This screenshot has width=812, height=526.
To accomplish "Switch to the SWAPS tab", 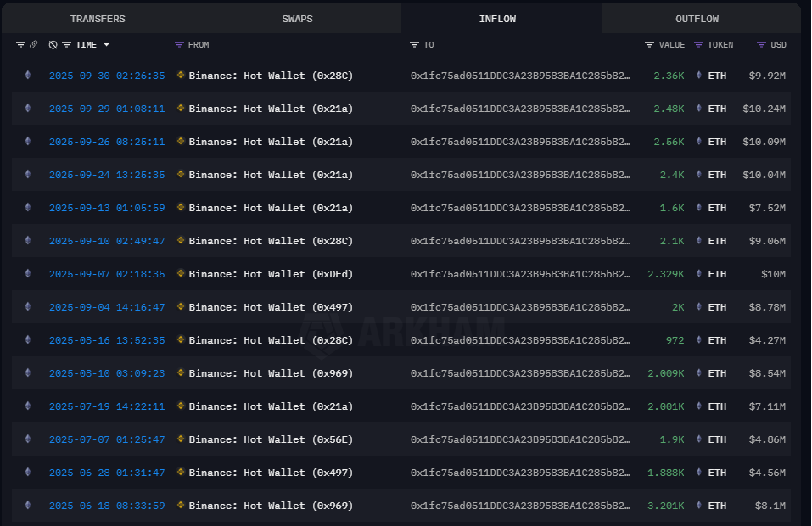I will [297, 19].
